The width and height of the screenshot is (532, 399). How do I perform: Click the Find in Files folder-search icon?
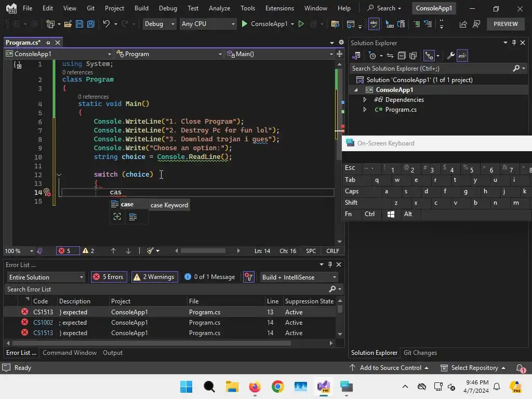pos(335,24)
